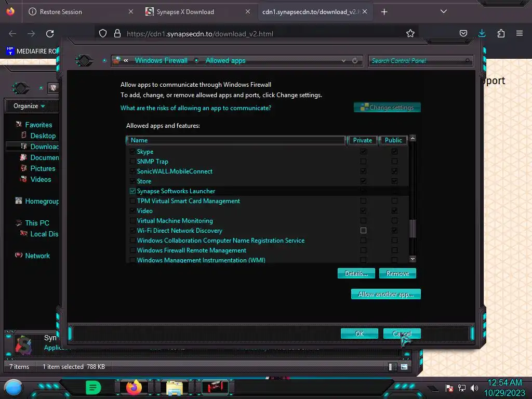Image resolution: width=532 pixels, height=399 pixels.
Task: Click the Action Center flag tray icon
Action: point(449,388)
